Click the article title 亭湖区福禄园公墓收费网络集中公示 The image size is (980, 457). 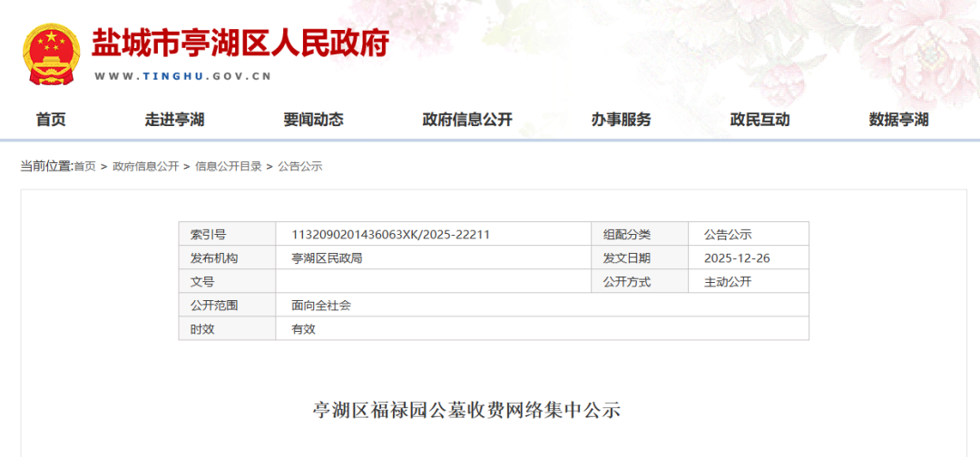[x=466, y=410]
